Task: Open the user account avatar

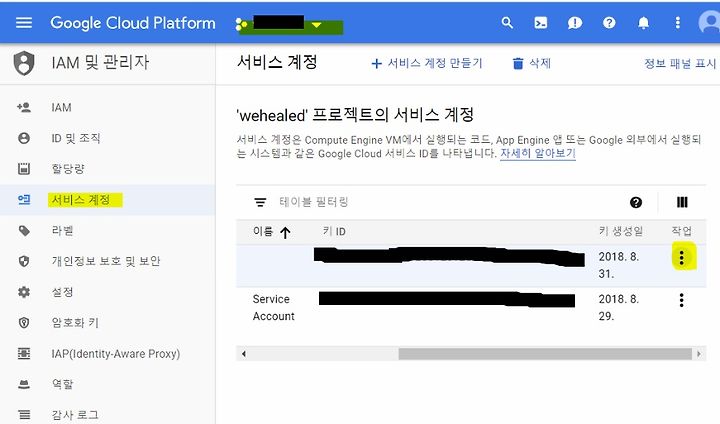Action: 709,22
